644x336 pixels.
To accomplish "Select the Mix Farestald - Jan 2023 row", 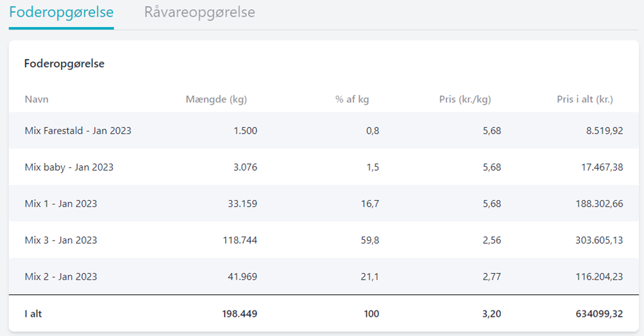I will [78, 131].
